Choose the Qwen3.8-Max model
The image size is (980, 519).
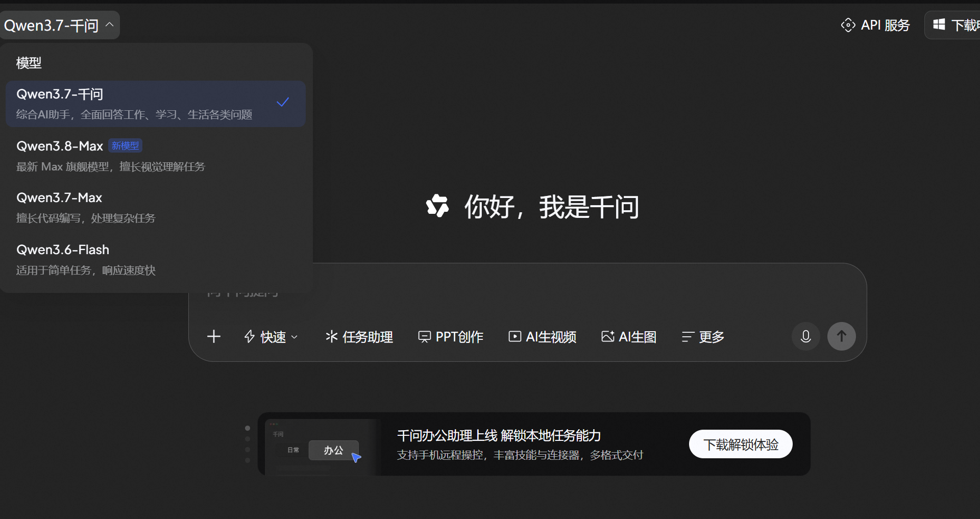click(x=156, y=156)
